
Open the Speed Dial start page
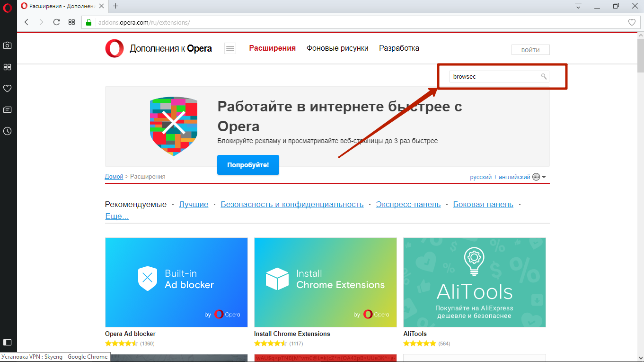[x=72, y=22]
